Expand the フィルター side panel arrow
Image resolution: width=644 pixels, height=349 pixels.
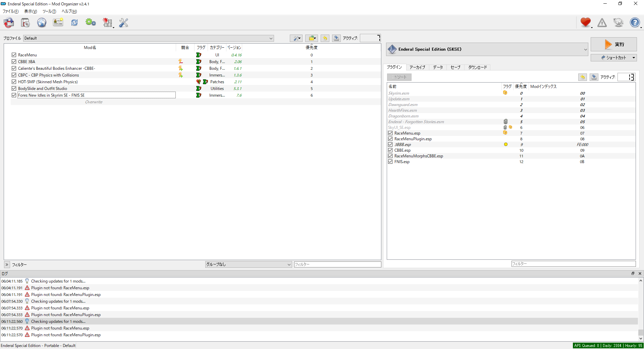pos(7,264)
